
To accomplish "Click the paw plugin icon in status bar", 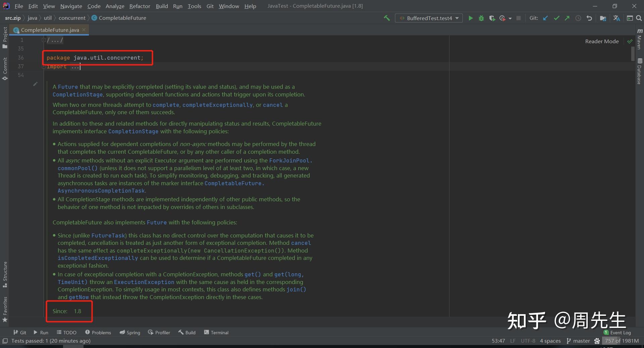I will click(597, 341).
